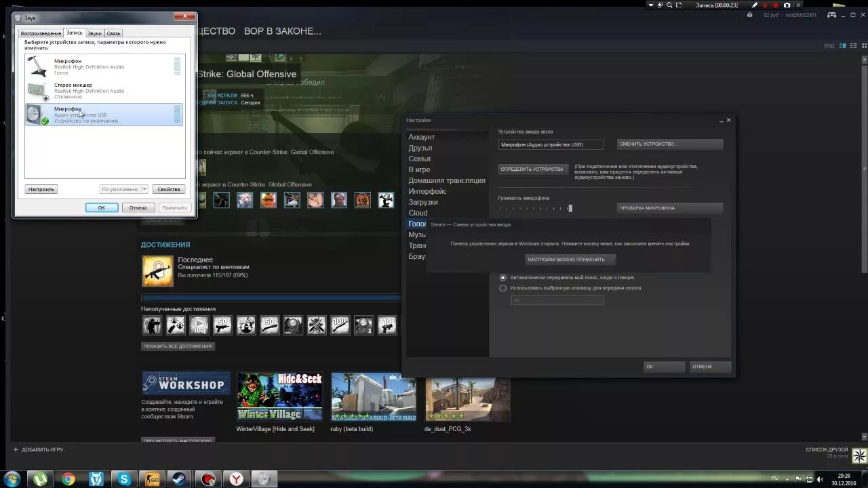Click the orange cat friend avatar
868x488 pixels.
(269, 200)
